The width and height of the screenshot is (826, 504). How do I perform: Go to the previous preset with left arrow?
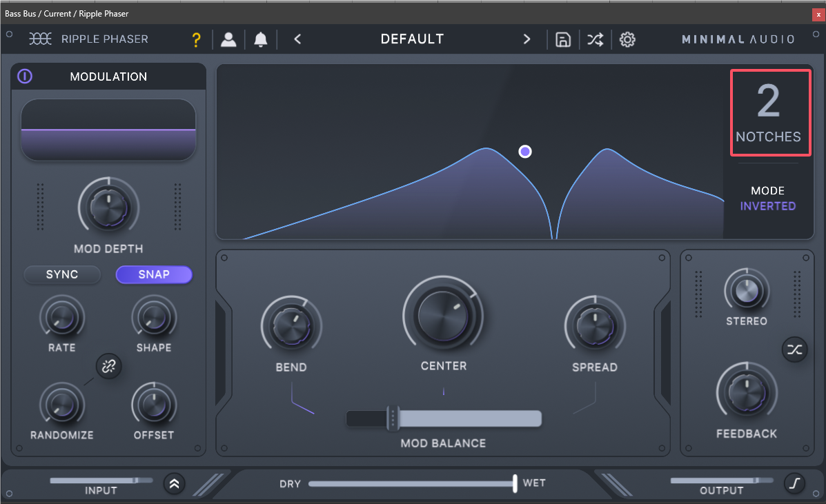click(297, 39)
